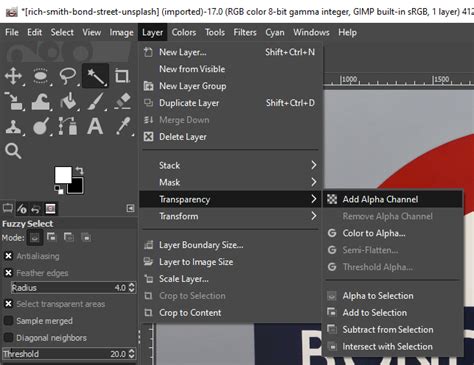
Task: Click the Radius slider field
Action: pos(69,287)
